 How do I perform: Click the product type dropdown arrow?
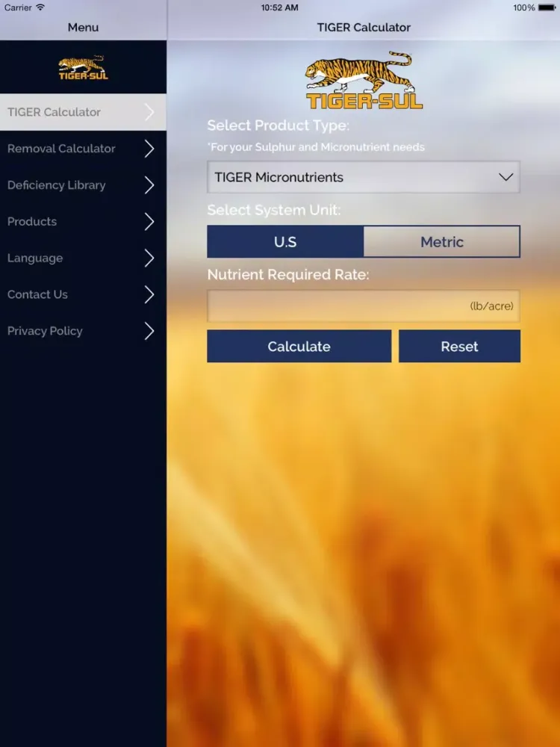click(505, 177)
